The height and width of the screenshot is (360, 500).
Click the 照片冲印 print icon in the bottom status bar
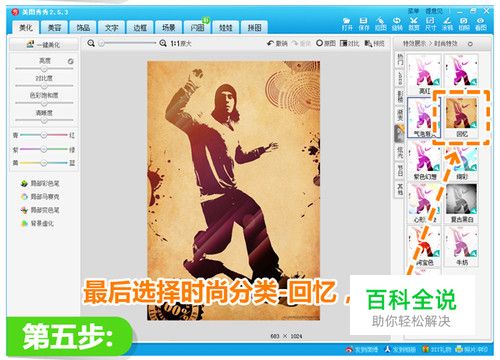[460, 349]
